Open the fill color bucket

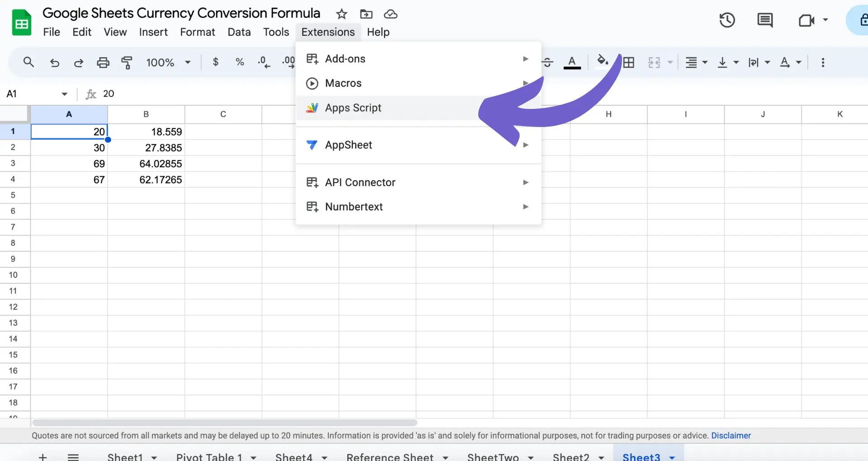coord(603,61)
